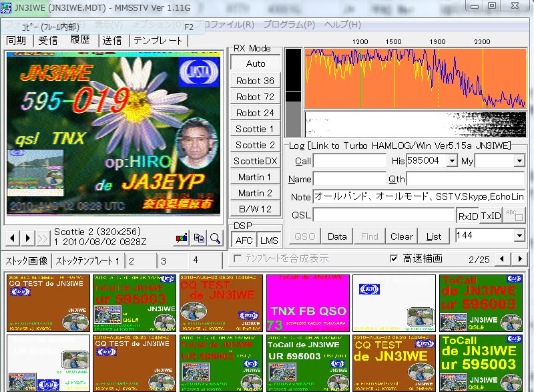Select the コピー (フレーム内部) F2 menu entry
This screenshot has width=534, height=392.
(x=102, y=27)
